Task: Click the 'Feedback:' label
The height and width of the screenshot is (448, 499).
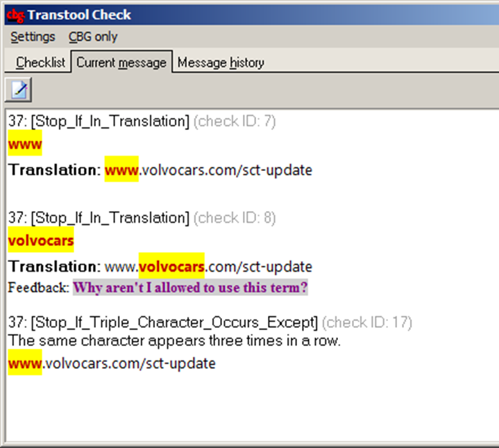Action: (x=38, y=288)
